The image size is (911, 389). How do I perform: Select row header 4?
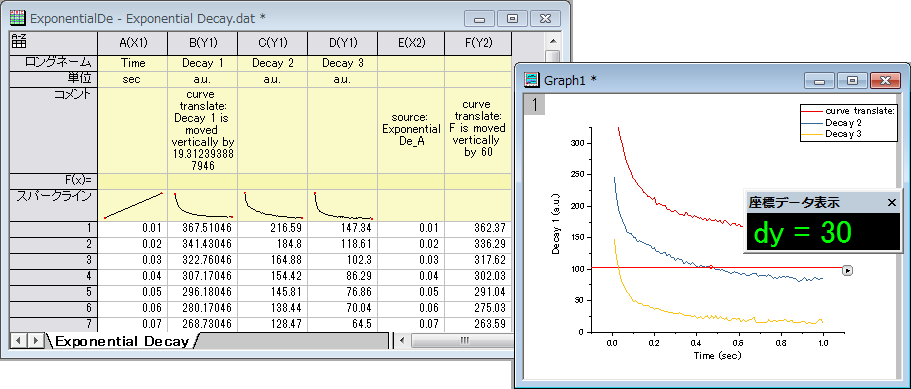coord(54,276)
